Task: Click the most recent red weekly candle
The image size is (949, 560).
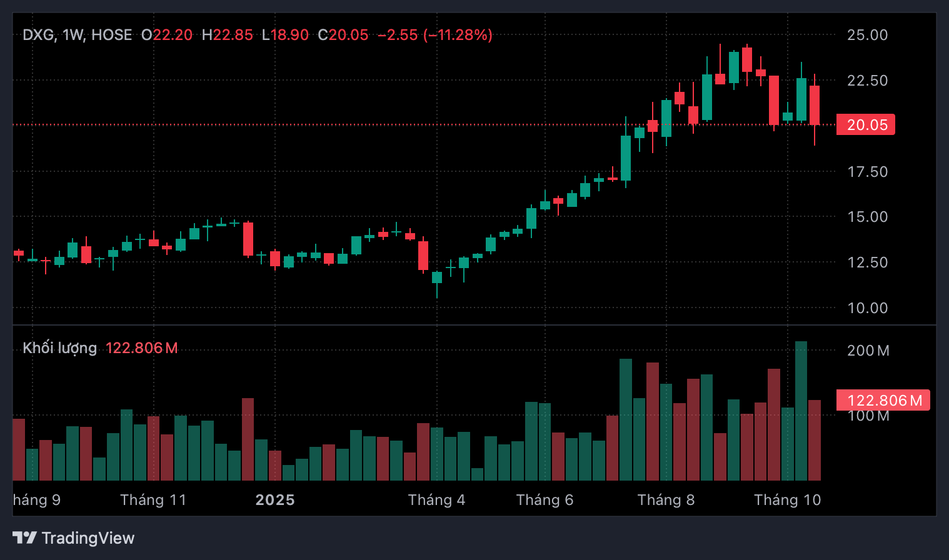Action: pos(815,105)
